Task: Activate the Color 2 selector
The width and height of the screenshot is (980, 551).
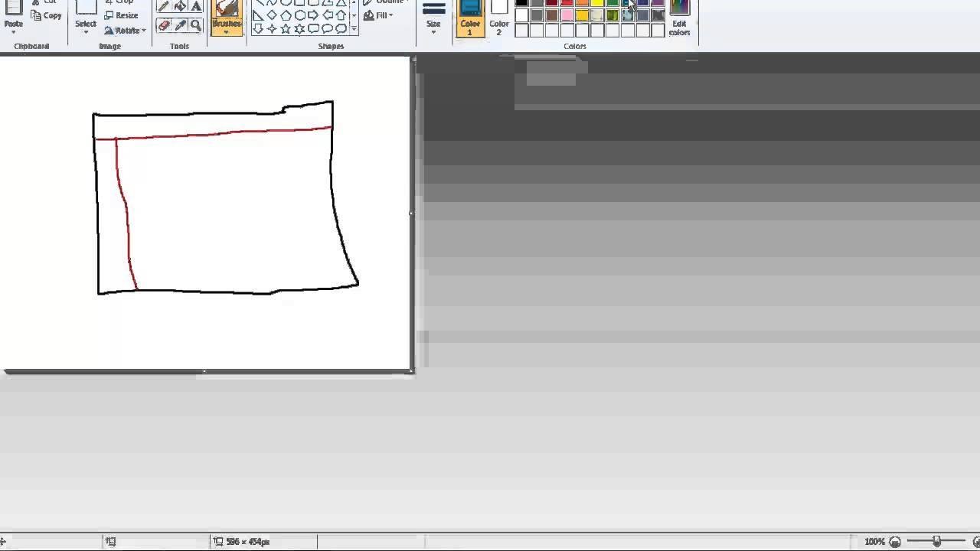Action: 499,17
